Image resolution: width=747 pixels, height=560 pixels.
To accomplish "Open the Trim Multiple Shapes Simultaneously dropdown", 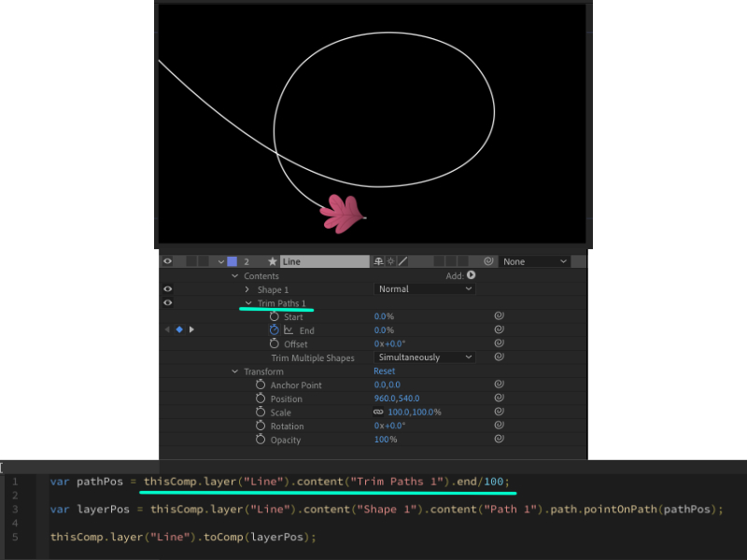I will coord(425,357).
